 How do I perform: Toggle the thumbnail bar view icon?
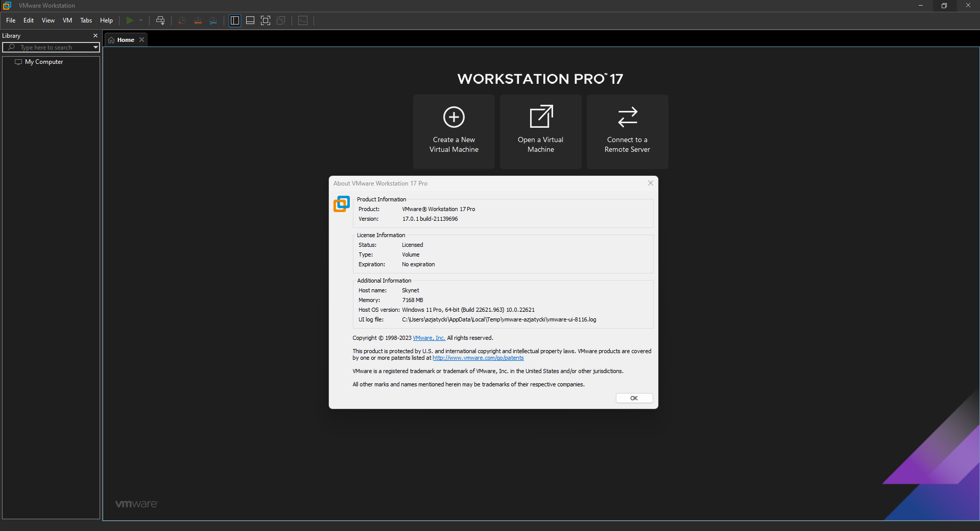click(x=250, y=20)
